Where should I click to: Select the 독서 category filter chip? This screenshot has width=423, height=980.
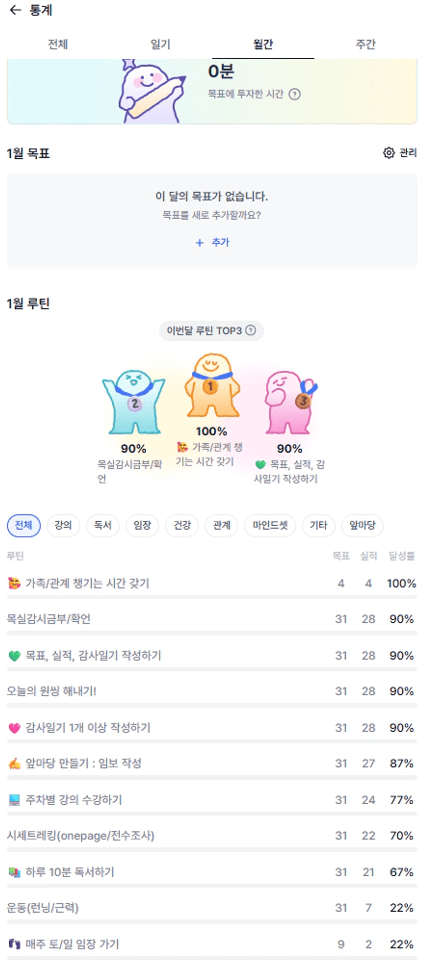(x=103, y=525)
